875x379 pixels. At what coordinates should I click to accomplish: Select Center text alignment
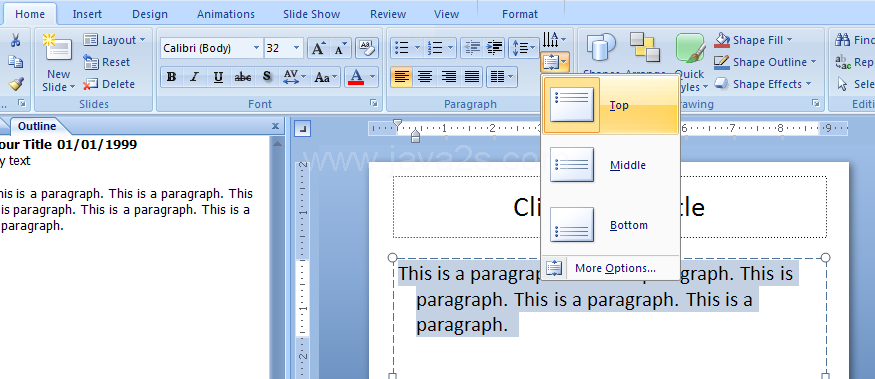pyautogui.click(x=425, y=77)
